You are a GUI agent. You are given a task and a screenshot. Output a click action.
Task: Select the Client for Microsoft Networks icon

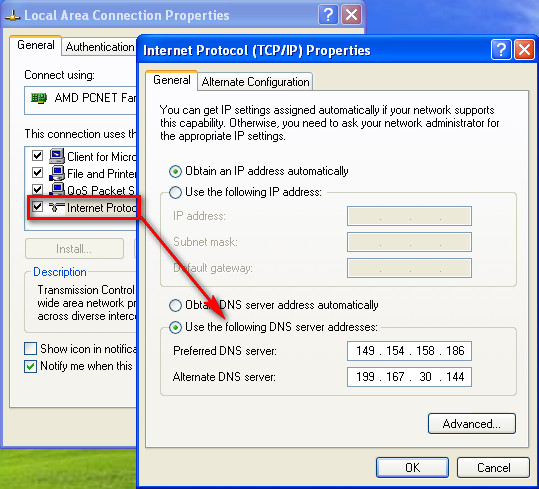point(57,156)
